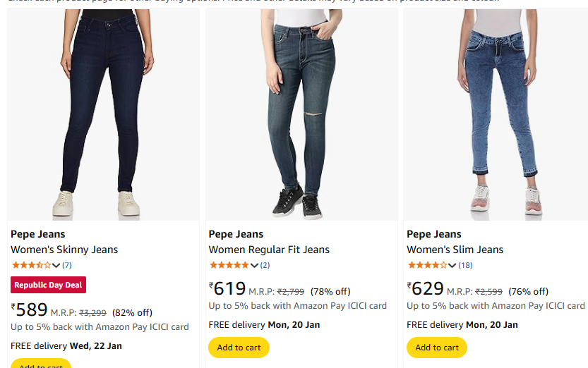Screen dimensions: 588x368
Task: Open Women's Skinny Jeans product title
Action: coord(64,250)
